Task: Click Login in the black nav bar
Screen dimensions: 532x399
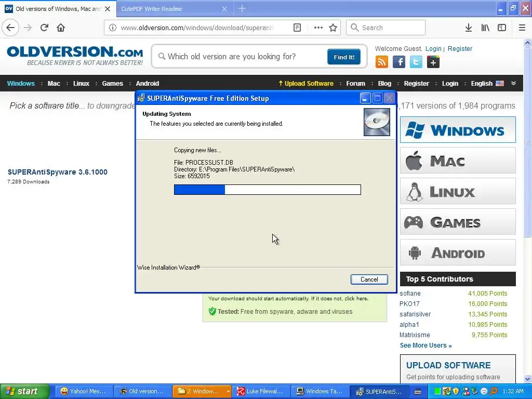Action: 450,84
